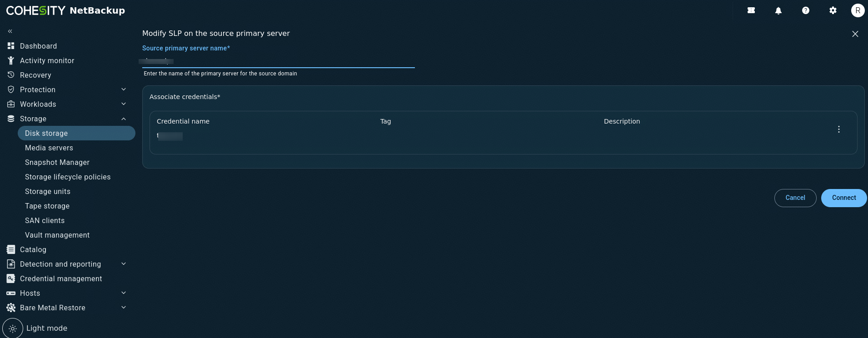Open the Recovery page
The height and width of the screenshot is (338, 868).
click(35, 75)
